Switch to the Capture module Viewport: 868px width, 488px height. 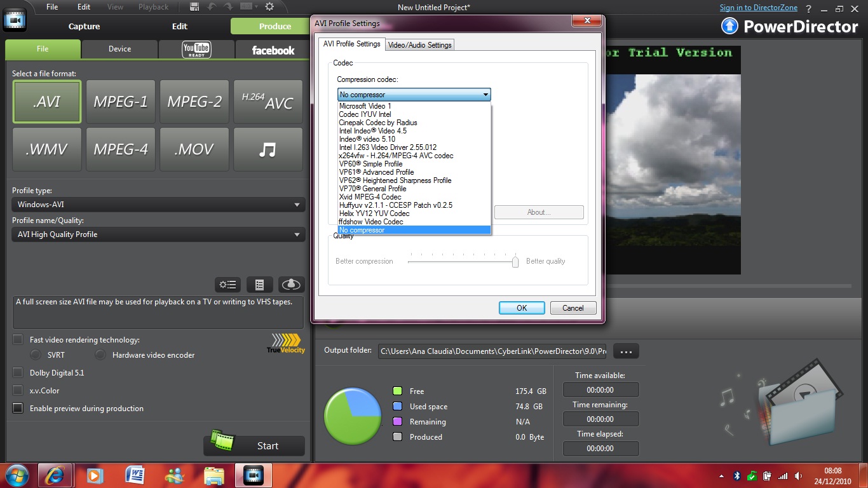coord(85,26)
